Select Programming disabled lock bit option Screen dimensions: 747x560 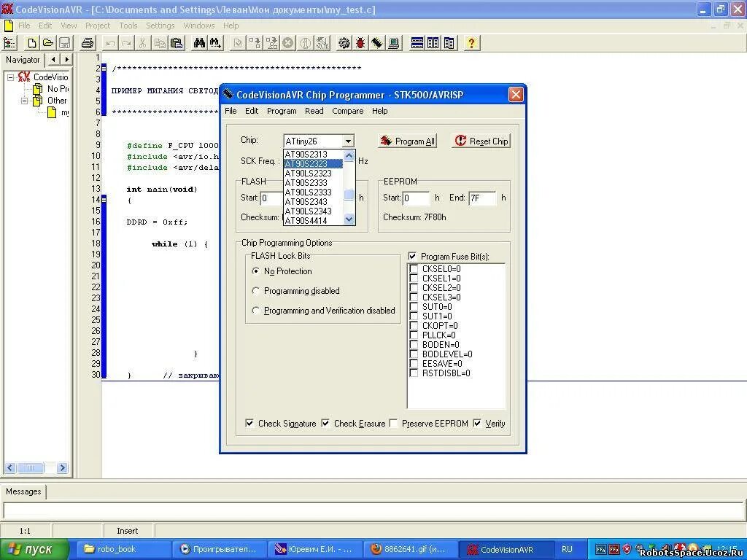coord(256,291)
